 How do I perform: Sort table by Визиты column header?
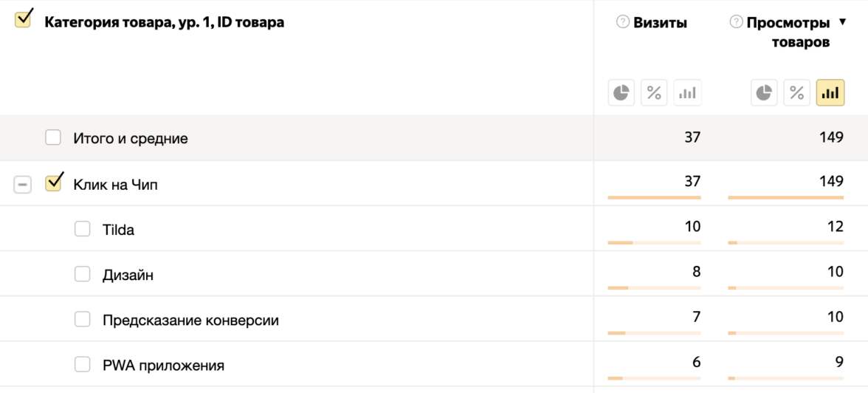tap(660, 23)
